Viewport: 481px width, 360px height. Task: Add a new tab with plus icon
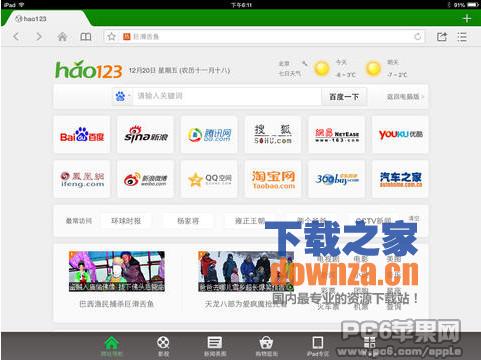pos(467,18)
